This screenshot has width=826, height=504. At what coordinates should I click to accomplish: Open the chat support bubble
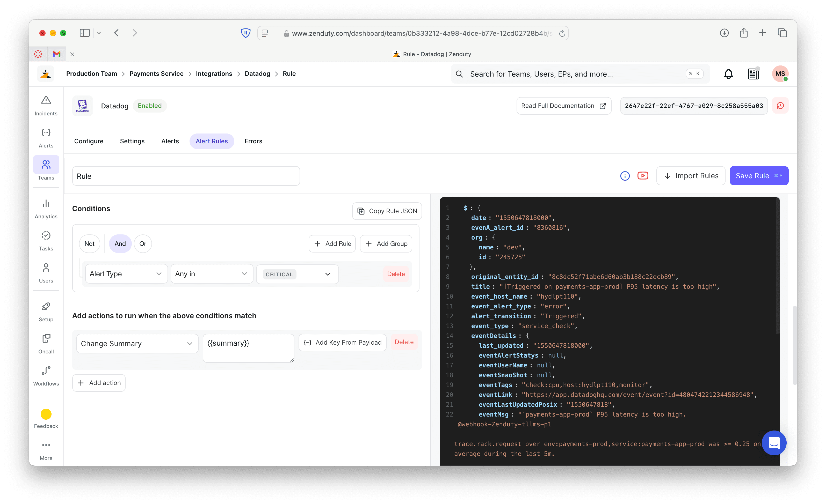(774, 443)
